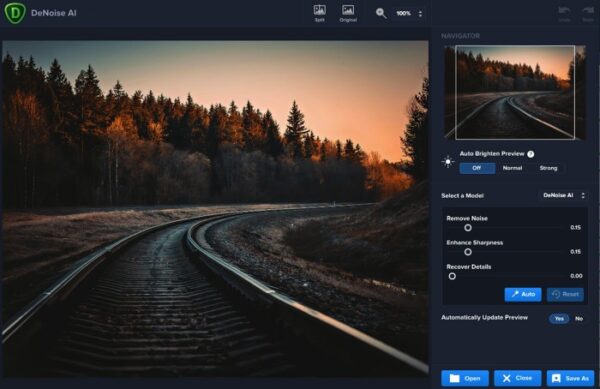Click the Recover Details value 0.00

point(576,276)
